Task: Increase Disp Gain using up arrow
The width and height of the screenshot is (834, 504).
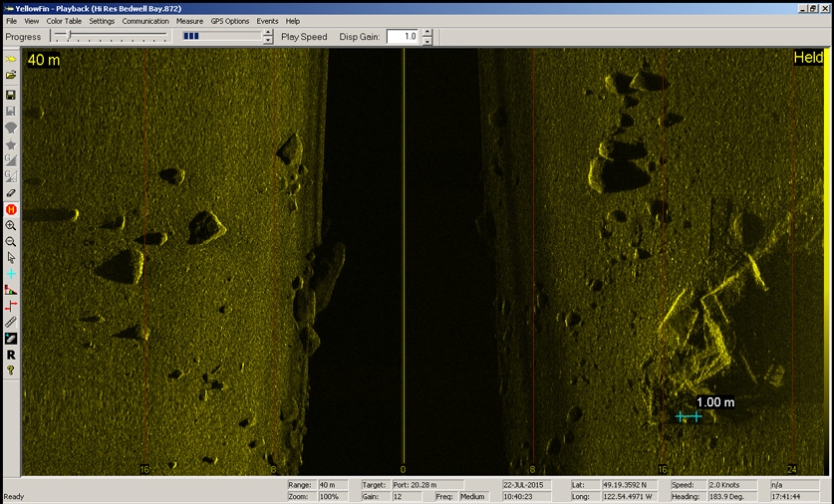Action: coord(427,32)
